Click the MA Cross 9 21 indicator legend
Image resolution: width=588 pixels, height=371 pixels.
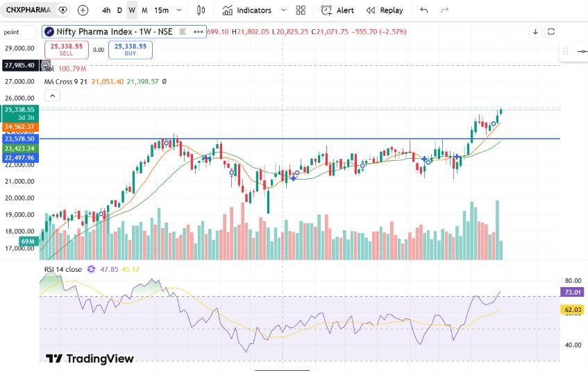[x=66, y=82]
